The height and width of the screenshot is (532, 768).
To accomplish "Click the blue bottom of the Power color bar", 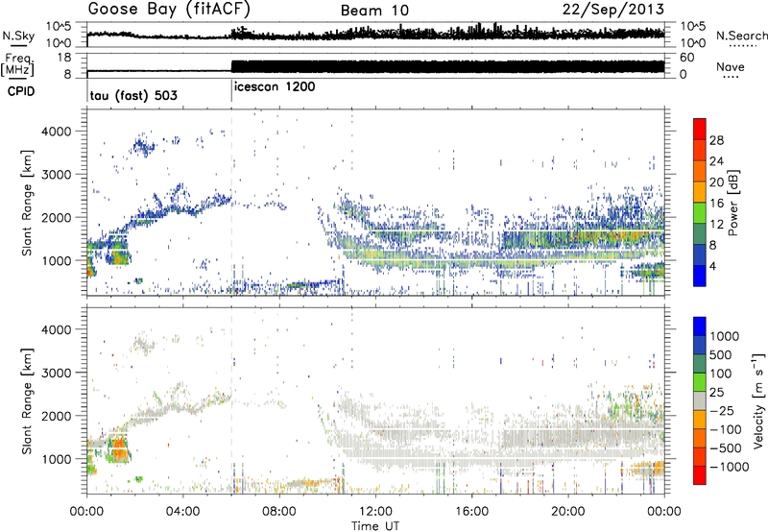I will (700, 276).
